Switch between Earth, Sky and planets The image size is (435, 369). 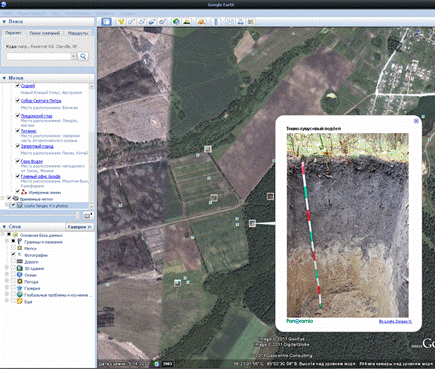(201, 22)
